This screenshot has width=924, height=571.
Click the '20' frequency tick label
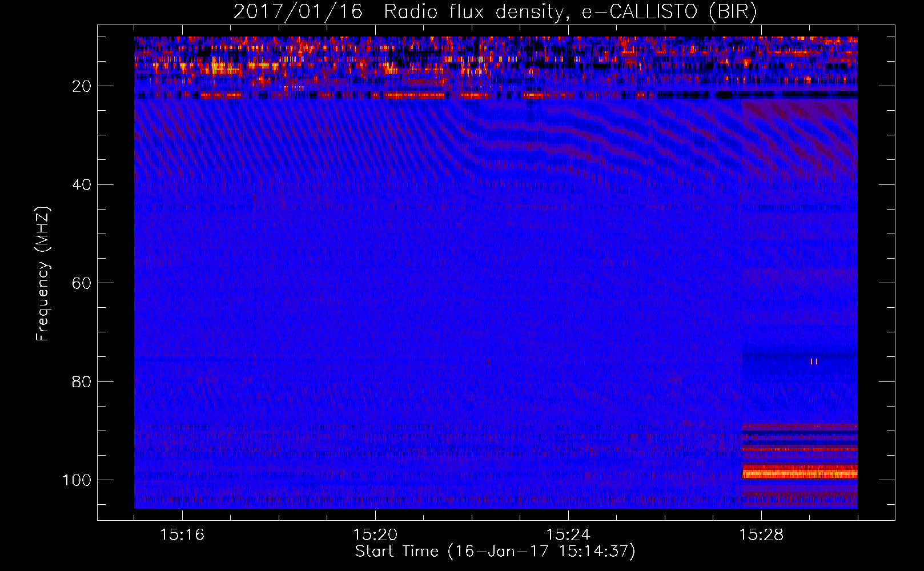(x=82, y=86)
